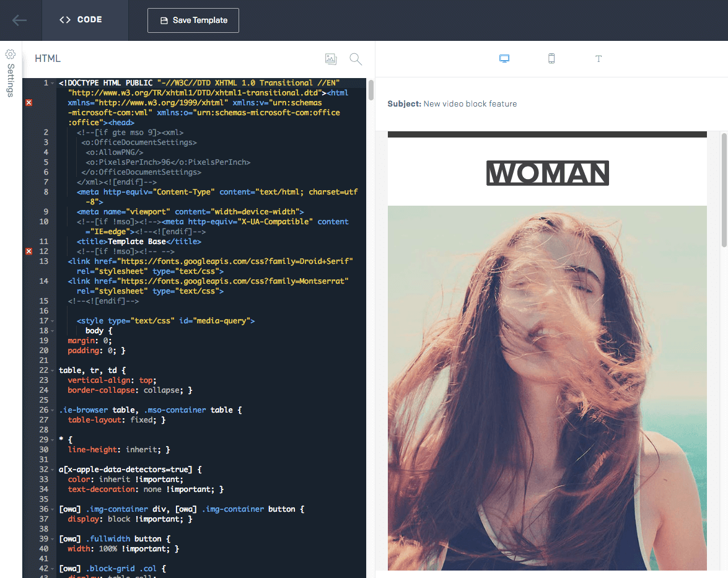Click the woman photo in email preview
Image resolution: width=728 pixels, height=578 pixels.
coord(547,388)
